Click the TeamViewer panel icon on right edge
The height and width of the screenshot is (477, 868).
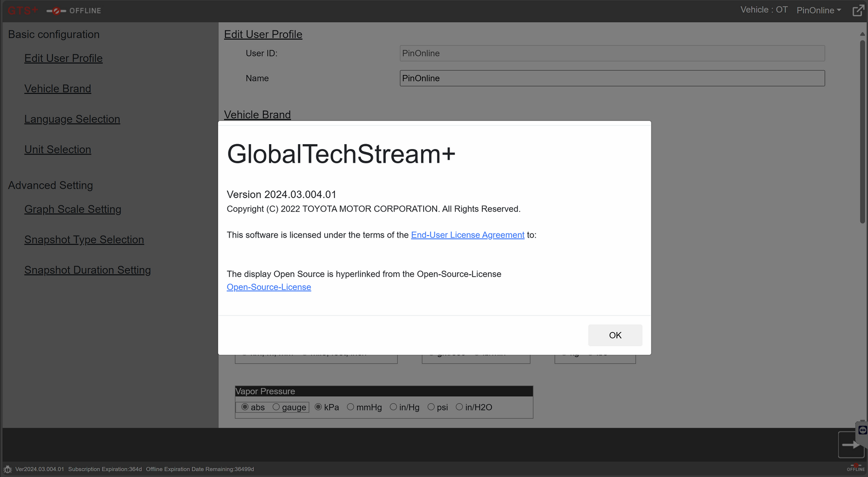click(863, 430)
